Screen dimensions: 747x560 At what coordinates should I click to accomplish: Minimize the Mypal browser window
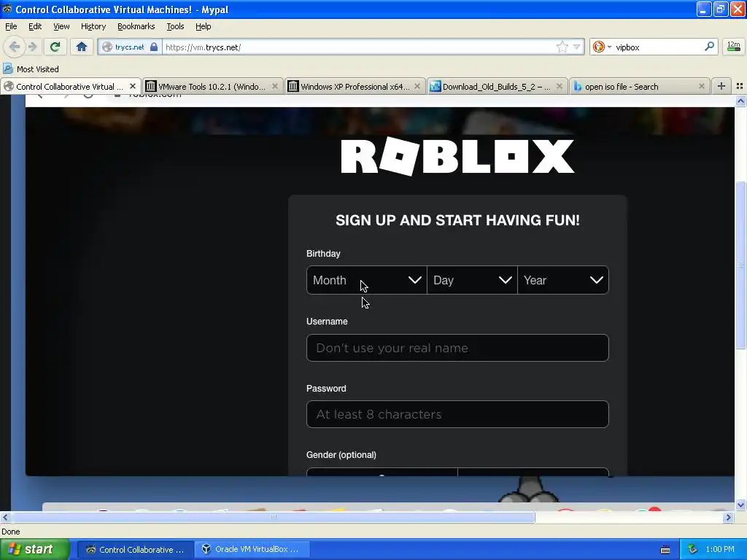click(x=703, y=9)
